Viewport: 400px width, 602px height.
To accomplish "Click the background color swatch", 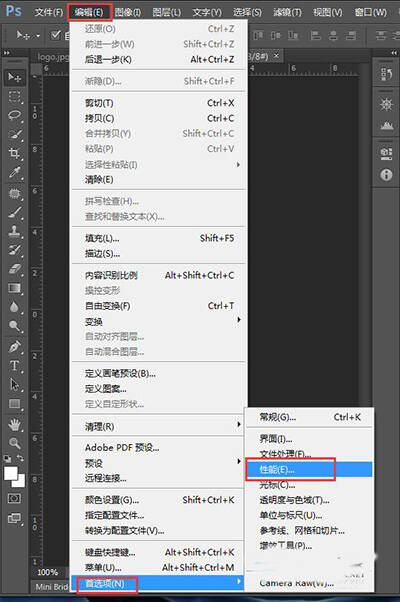I will pos(21,482).
